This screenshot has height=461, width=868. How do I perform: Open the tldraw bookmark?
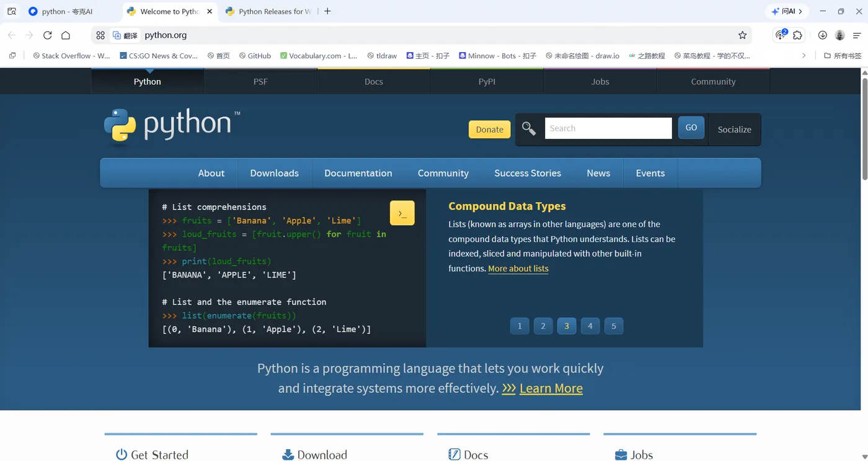coord(382,56)
